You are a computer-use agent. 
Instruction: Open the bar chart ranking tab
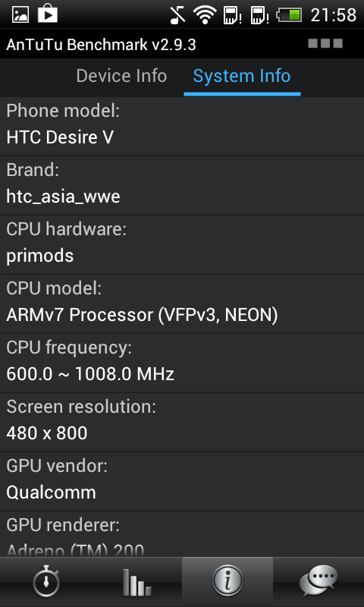pyautogui.click(x=136, y=582)
